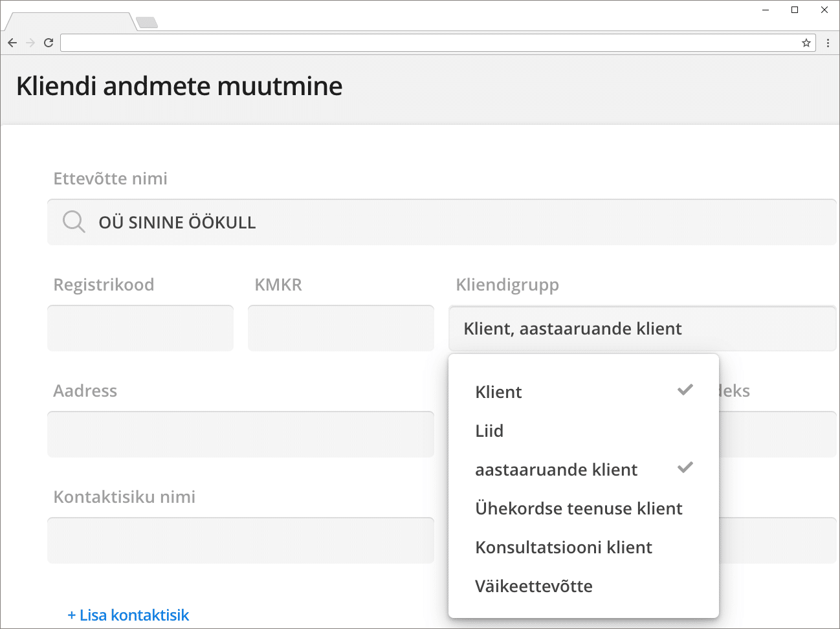This screenshot has width=840, height=629.
Task: Focus the Registrikood input field
Action: coord(140,328)
